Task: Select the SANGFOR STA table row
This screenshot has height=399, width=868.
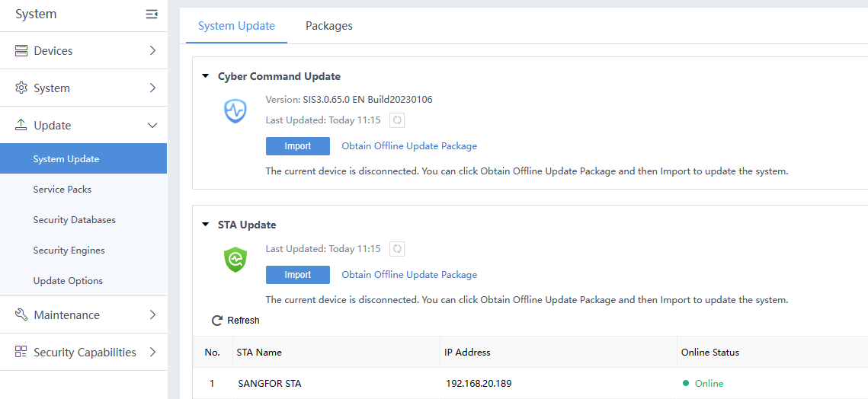Action: [270, 384]
